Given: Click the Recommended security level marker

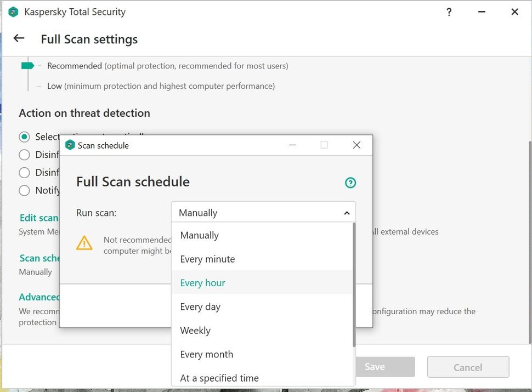Looking at the screenshot, I should (x=27, y=65).
